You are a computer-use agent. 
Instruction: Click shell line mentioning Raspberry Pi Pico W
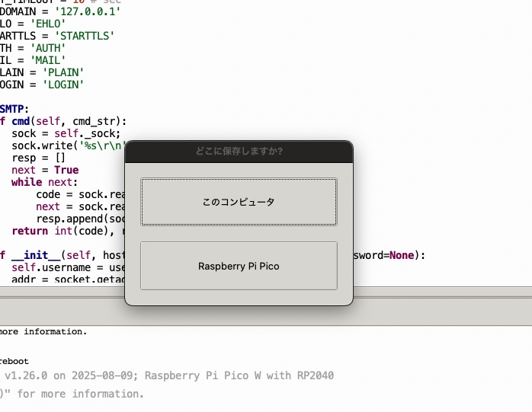167,375
